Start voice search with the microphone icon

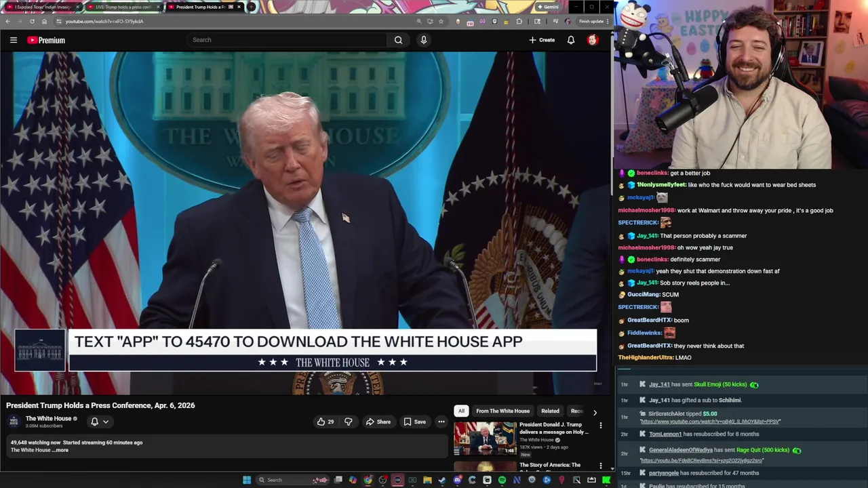[424, 40]
